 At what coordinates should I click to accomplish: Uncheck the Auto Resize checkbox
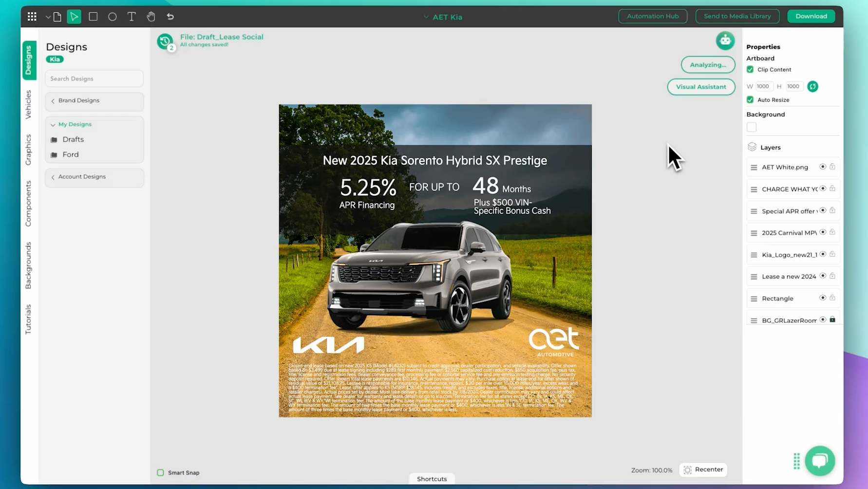click(750, 100)
